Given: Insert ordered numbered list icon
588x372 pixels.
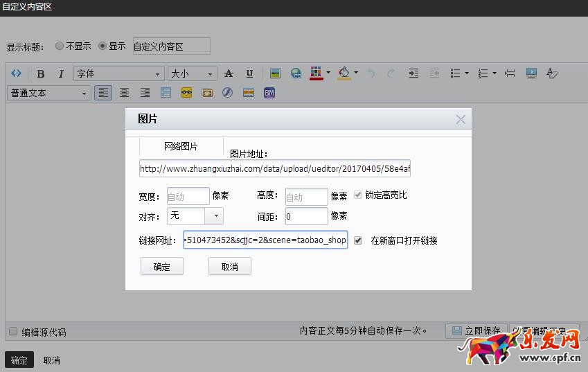Looking at the screenshot, I should click(x=483, y=73).
